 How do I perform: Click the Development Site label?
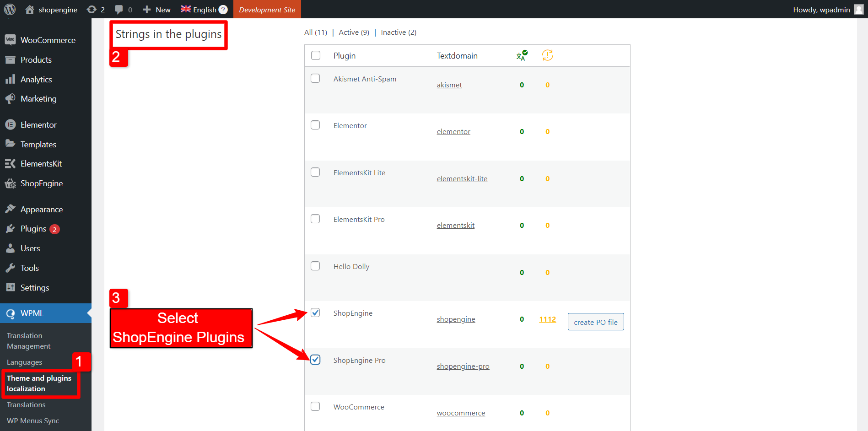point(267,10)
